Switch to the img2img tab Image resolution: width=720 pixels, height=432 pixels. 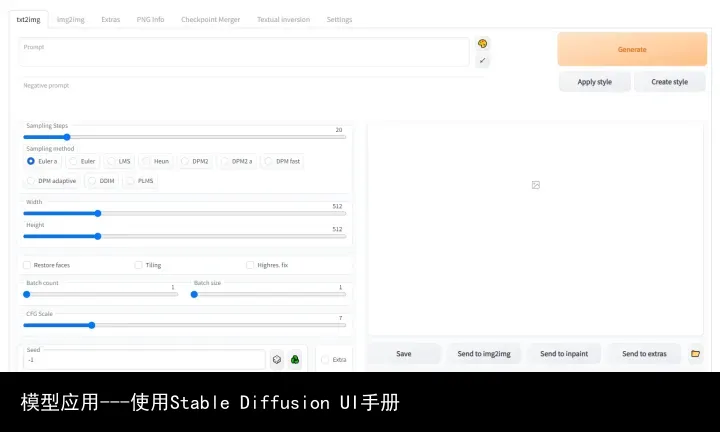pyautogui.click(x=70, y=19)
